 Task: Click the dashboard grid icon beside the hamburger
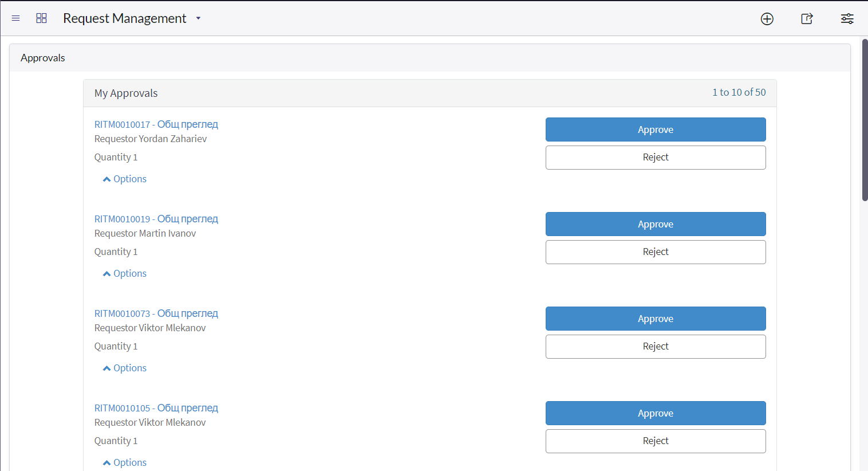[x=41, y=18]
